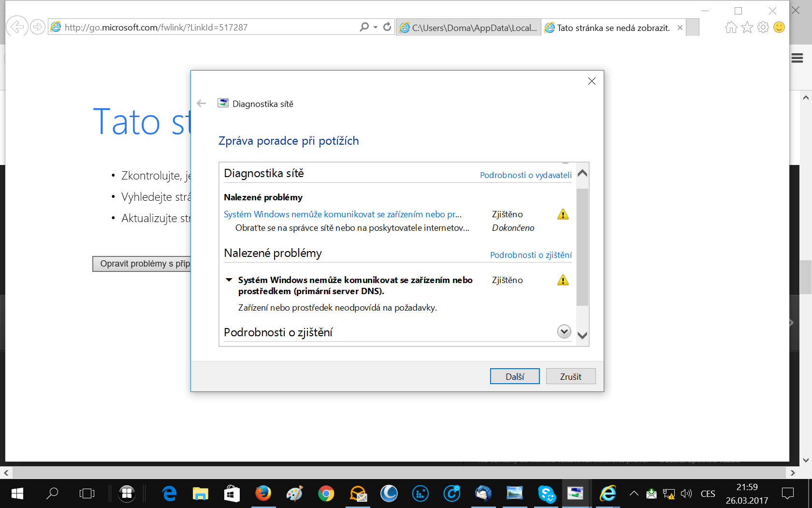The width and height of the screenshot is (812, 508).
Task: Cancel the dialog with the Zrušit button
Action: pyautogui.click(x=571, y=376)
